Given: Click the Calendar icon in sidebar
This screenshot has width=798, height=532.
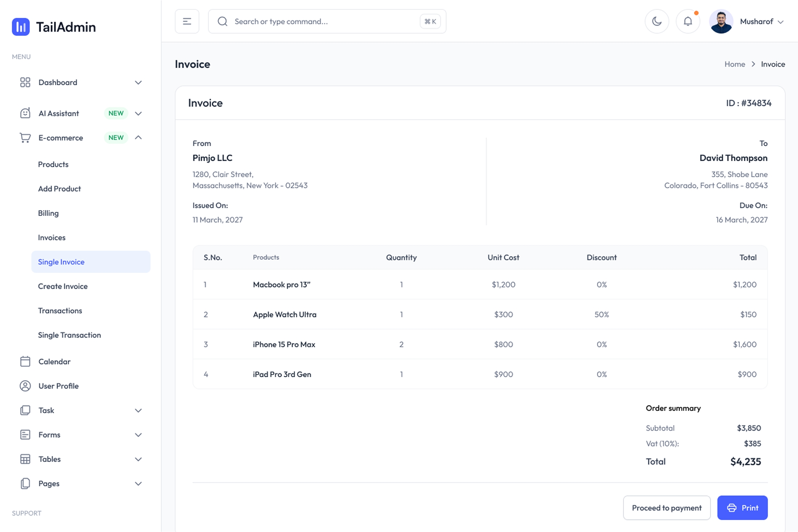Looking at the screenshot, I should (x=25, y=362).
